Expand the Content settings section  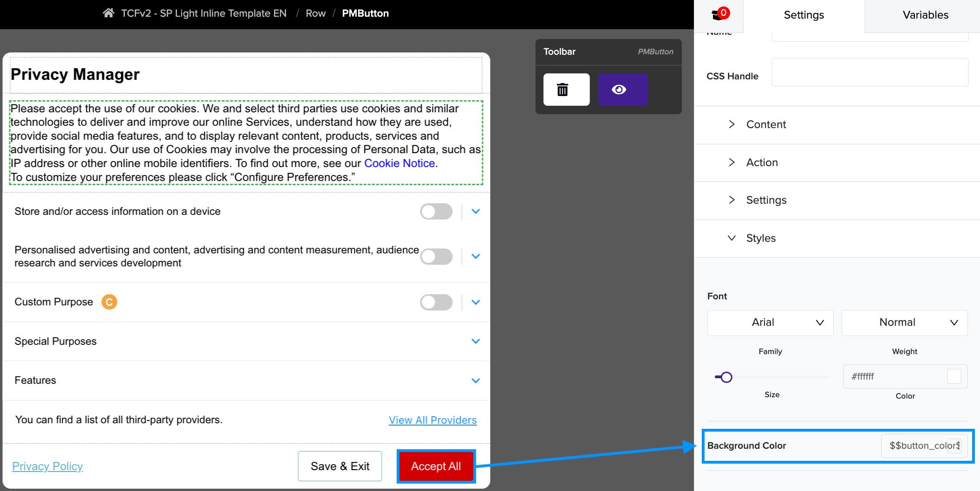click(x=837, y=124)
